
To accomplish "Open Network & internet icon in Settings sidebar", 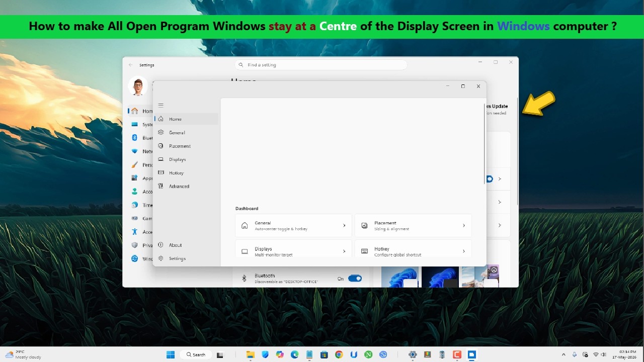I will [x=134, y=151].
